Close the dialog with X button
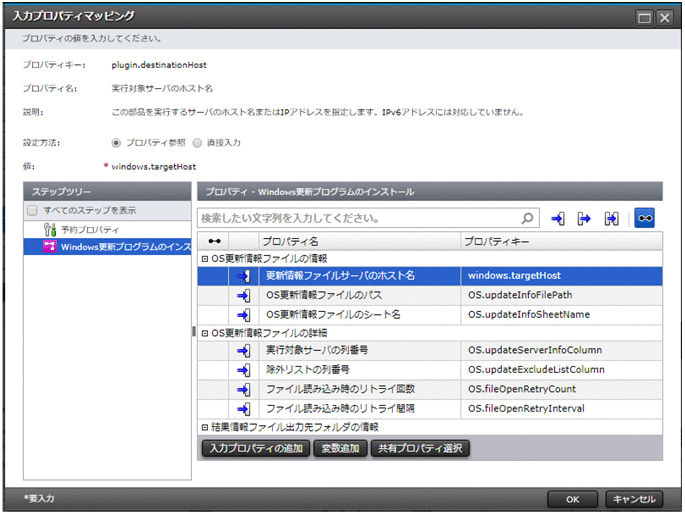This screenshot has width=685, height=515. [665, 18]
